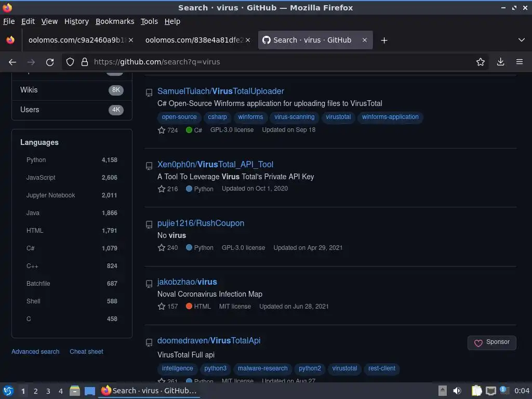Open the Help menu
The height and width of the screenshot is (399, 532).
click(172, 21)
